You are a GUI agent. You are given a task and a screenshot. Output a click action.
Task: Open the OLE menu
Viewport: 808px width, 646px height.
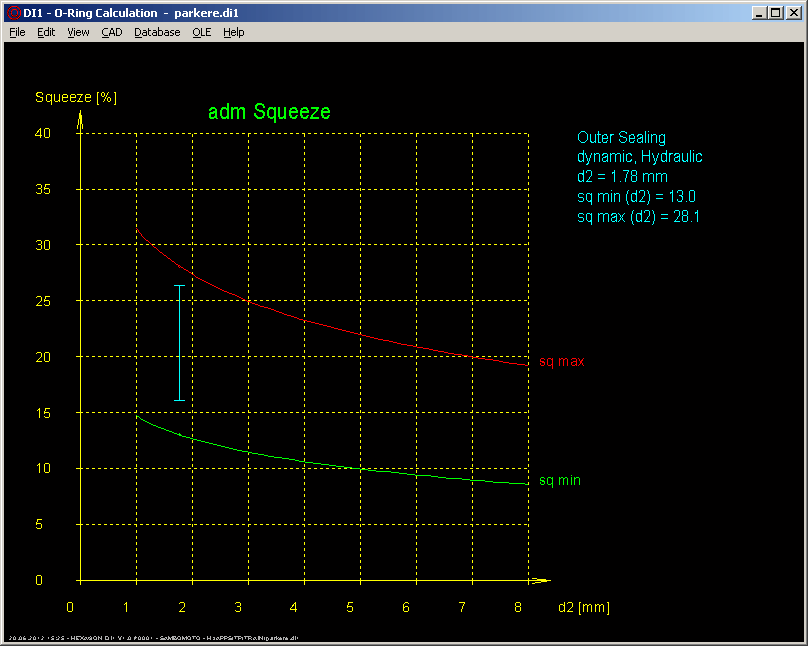coord(201,32)
